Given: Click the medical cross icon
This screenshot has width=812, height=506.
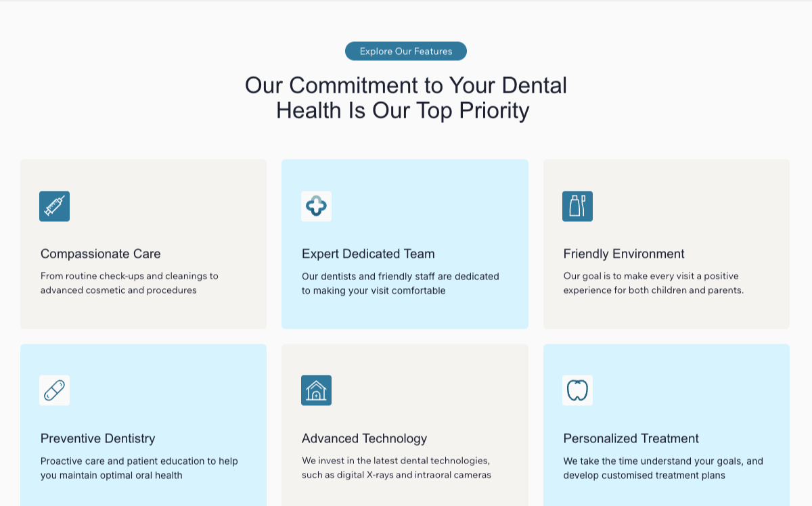Looking at the screenshot, I should (x=316, y=206).
